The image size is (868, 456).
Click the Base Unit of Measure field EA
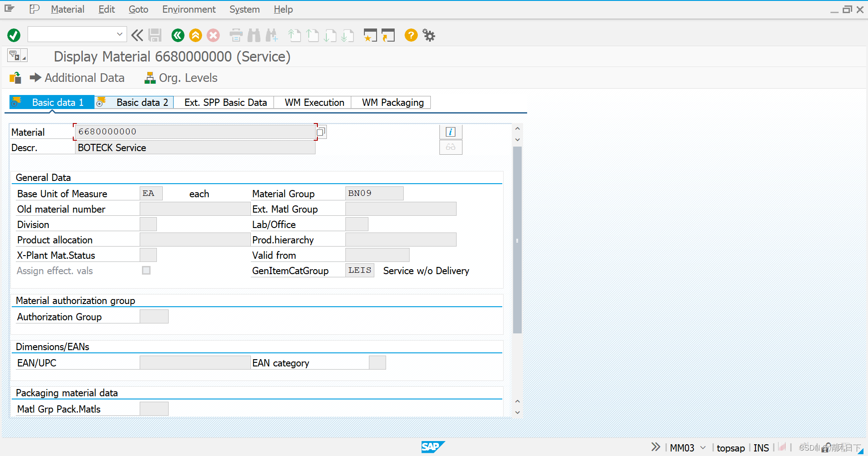[x=151, y=193]
